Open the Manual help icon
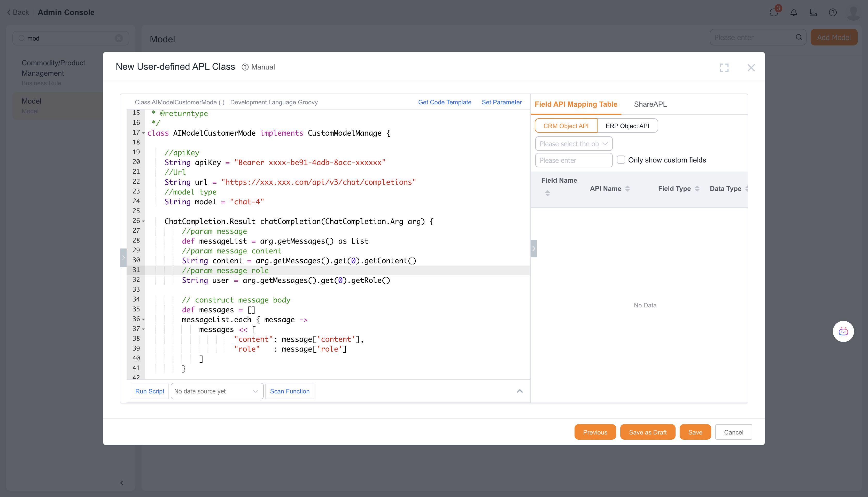868x497 pixels. pos(245,67)
